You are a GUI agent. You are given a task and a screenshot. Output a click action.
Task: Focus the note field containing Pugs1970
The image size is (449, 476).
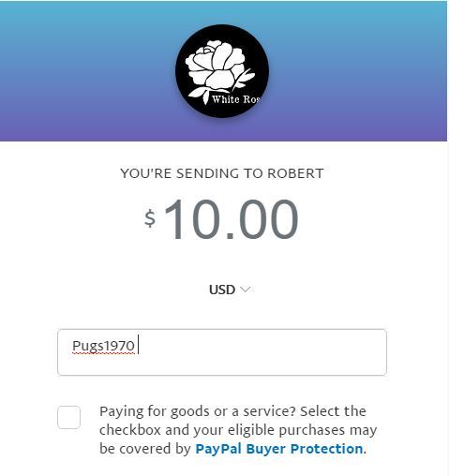(x=222, y=352)
